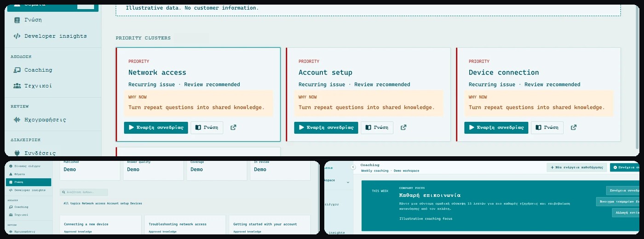Click Συνέχεια συνεδρίας button in teal banner
644x239 pixels.
pos(623,190)
